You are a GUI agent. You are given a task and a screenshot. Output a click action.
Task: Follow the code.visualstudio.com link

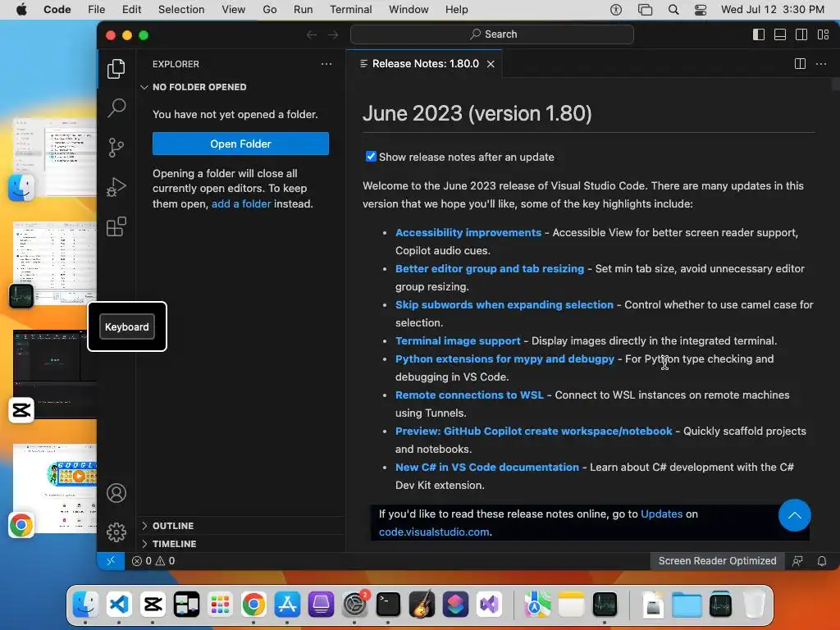point(434,532)
